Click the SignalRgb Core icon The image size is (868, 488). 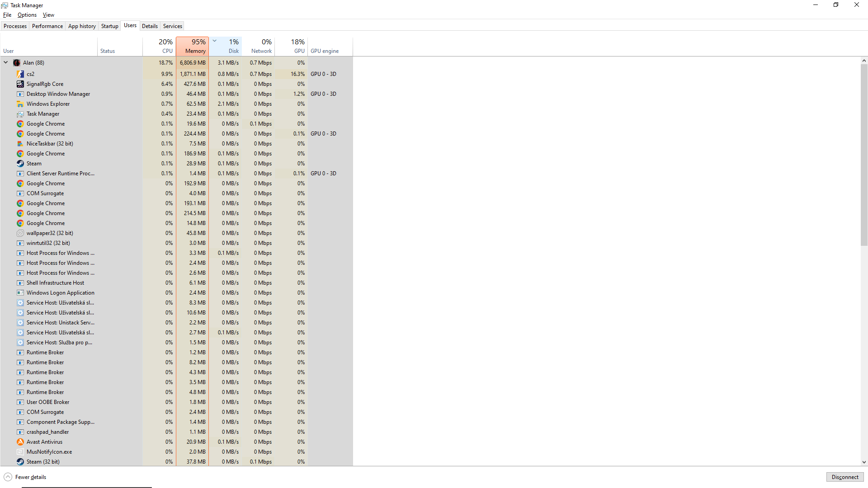20,84
